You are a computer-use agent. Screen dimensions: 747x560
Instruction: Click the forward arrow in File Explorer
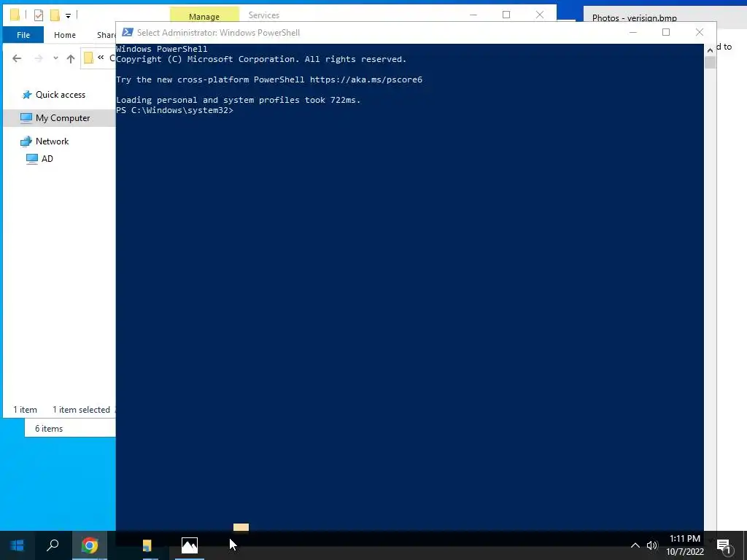pyautogui.click(x=39, y=58)
